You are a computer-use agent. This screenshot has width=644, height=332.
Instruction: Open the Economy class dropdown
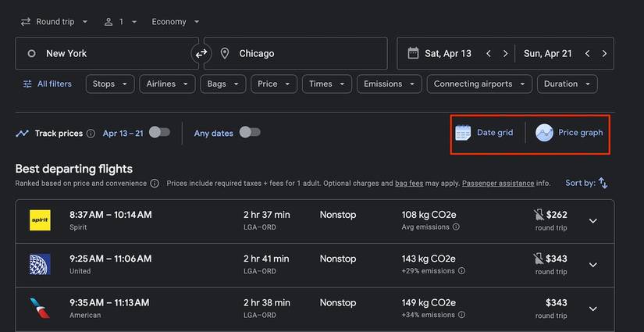pos(176,22)
